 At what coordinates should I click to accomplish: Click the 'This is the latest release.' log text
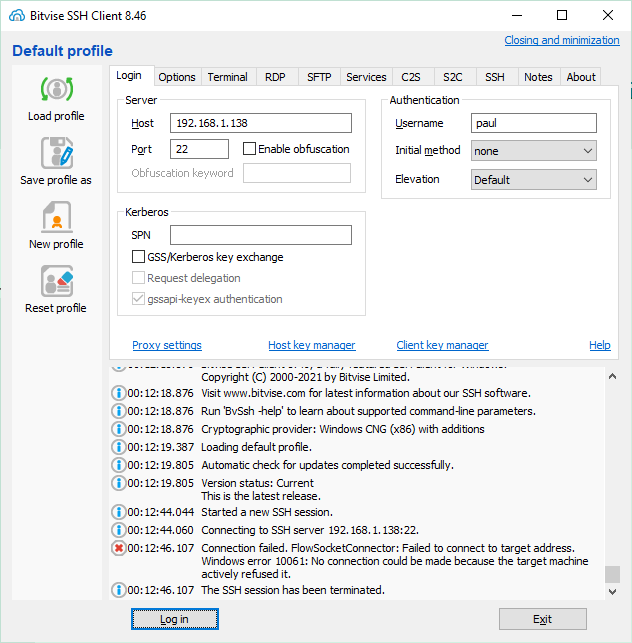point(261,496)
